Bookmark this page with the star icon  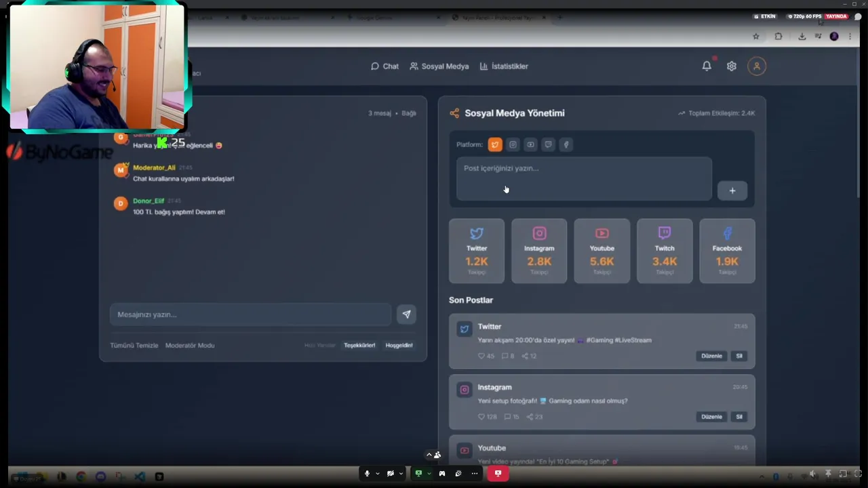(756, 37)
